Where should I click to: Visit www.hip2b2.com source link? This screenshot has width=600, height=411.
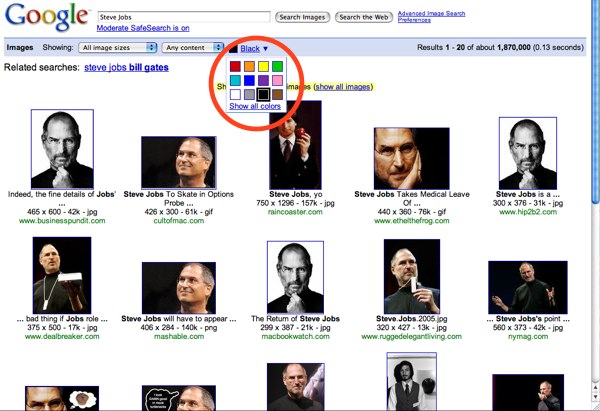[x=528, y=212]
